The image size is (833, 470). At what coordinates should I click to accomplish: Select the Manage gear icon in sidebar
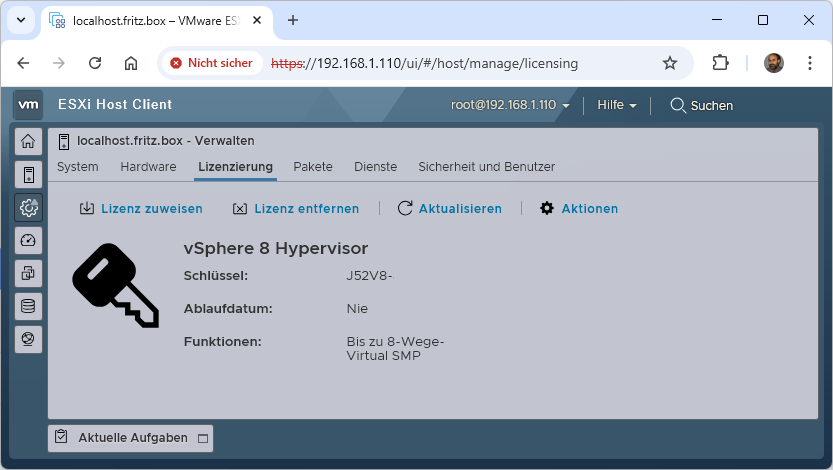[28, 207]
